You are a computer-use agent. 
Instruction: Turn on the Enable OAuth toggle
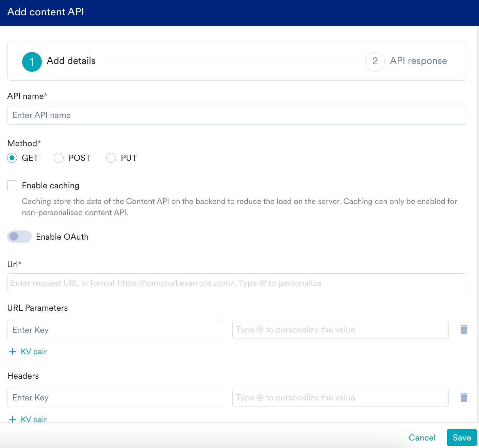(19, 237)
